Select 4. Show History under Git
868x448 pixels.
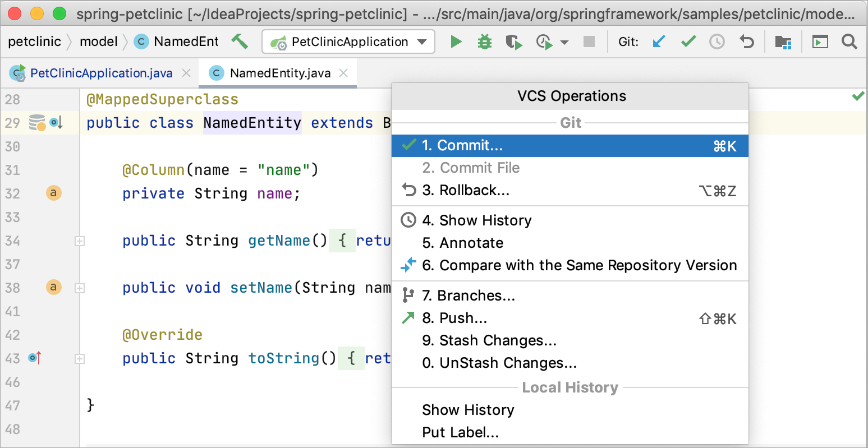570,220
